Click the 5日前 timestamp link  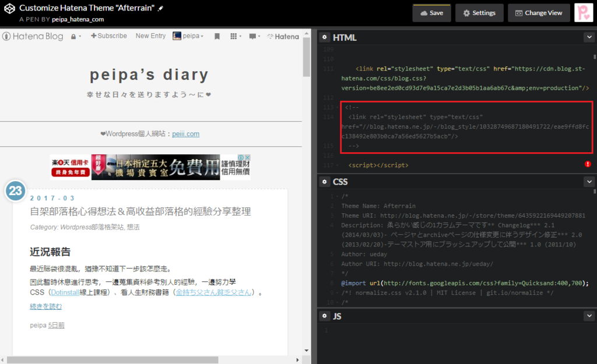(57, 325)
